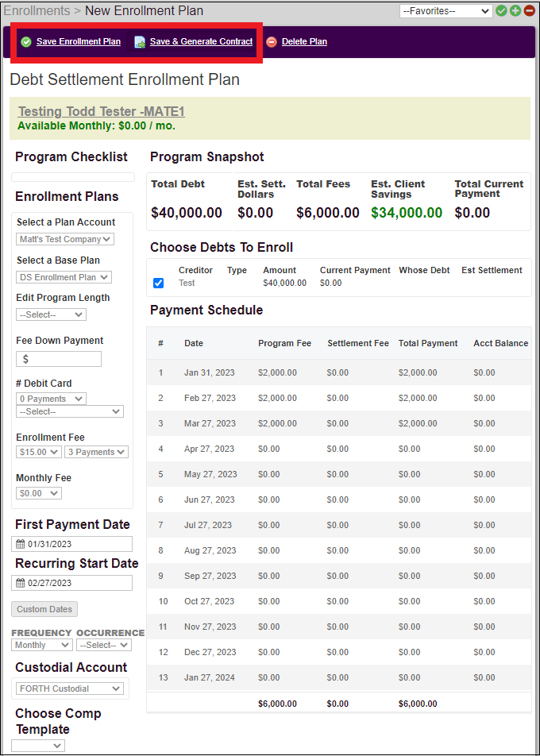Viewport: 540px width, 756px height.
Task: Expand the Custodial Account dropdown
Action: (x=69, y=688)
